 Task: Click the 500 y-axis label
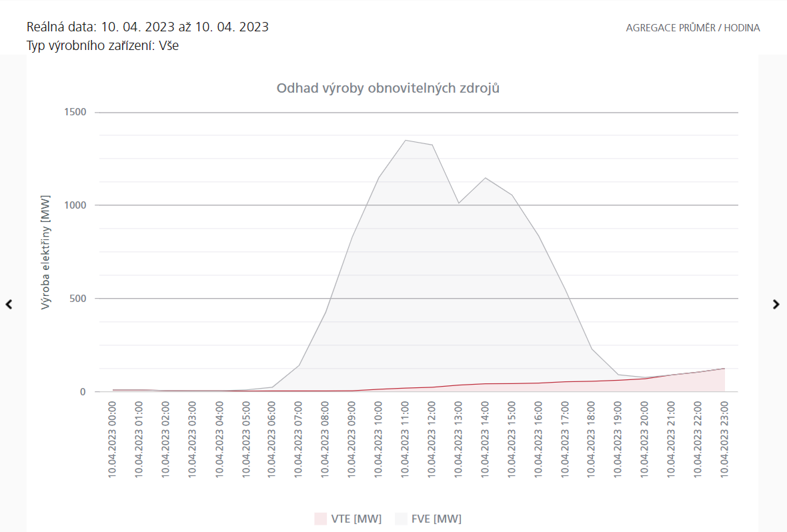click(x=78, y=299)
